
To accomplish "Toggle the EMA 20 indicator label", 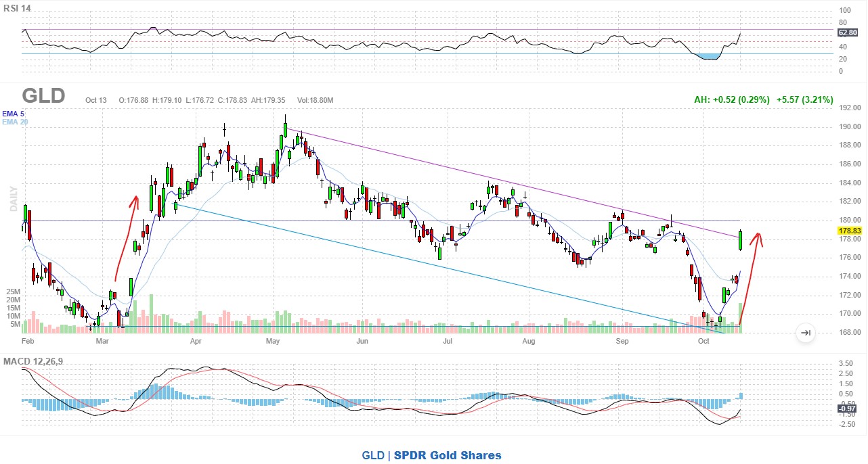I will [x=16, y=122].
